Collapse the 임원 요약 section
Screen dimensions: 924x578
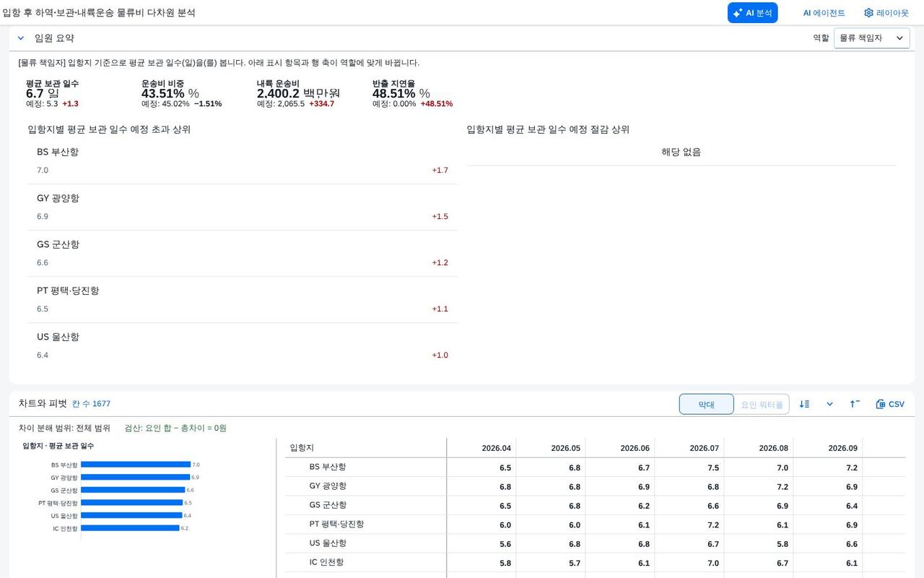[21, 38]
